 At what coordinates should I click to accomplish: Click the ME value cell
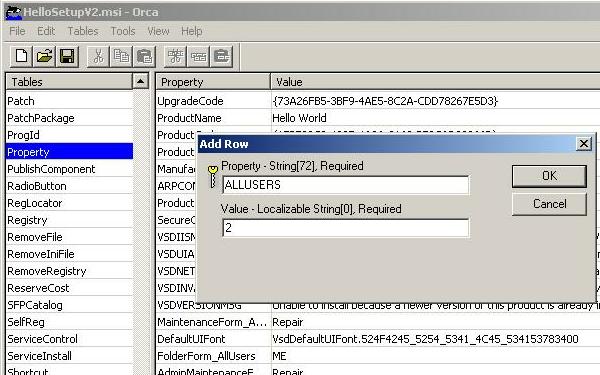tap(435, 356)
